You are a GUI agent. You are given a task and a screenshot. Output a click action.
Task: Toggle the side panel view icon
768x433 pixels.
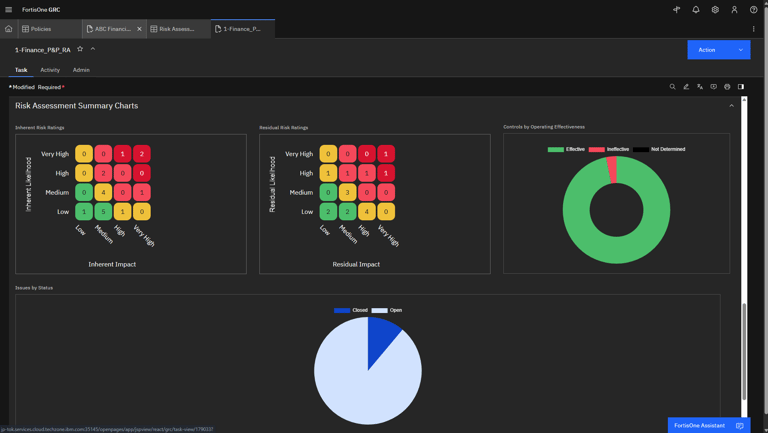(741, 87)
